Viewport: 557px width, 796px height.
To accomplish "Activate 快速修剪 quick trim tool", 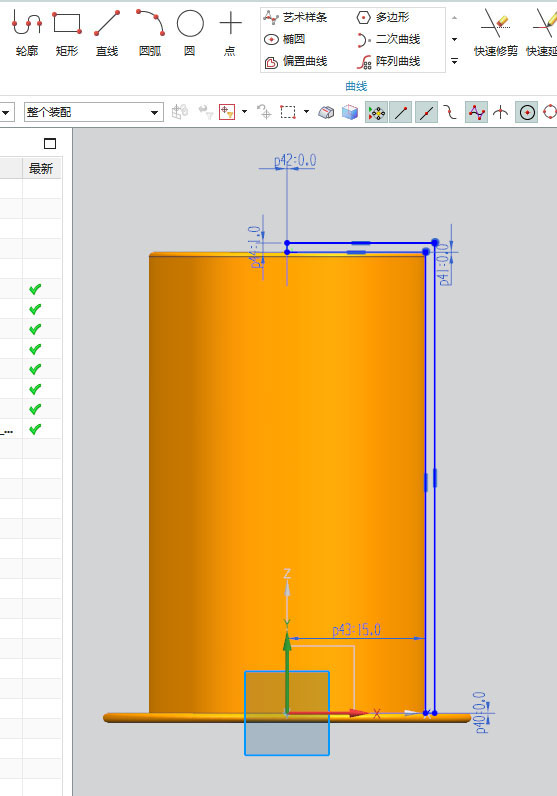I will 496,33.
